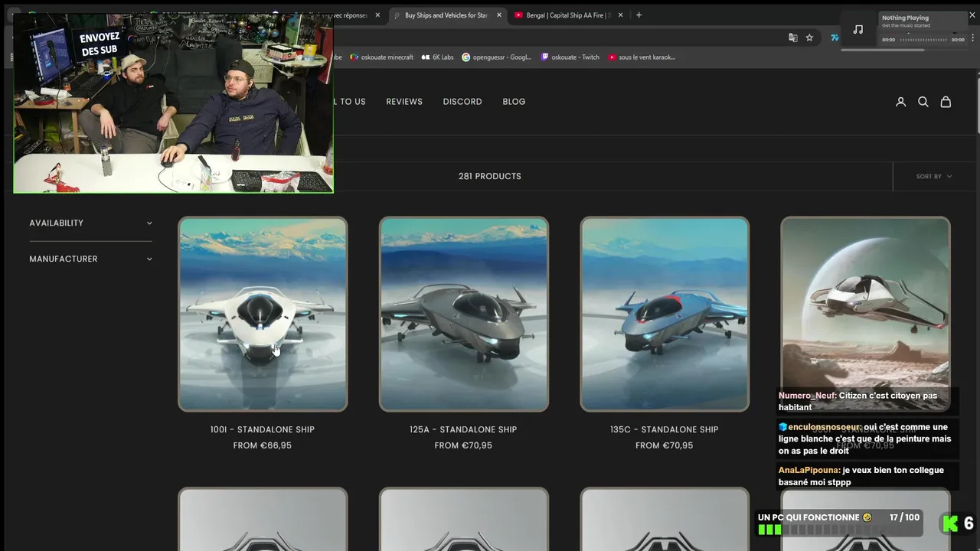The image size is (980, 551).
Task: Open the media popup three-dot menu
Action: pos(972,38)
